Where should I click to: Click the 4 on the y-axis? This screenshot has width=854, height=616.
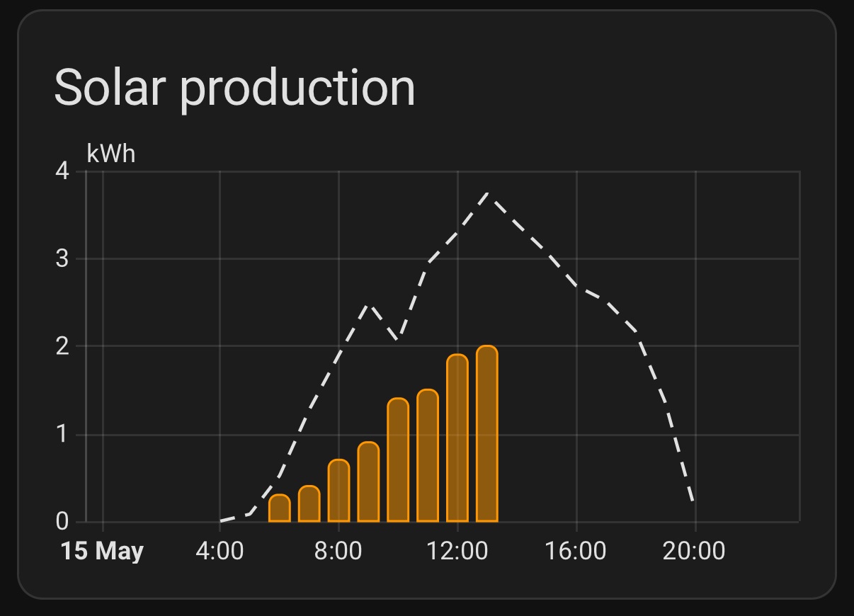(x=62, y=171)
